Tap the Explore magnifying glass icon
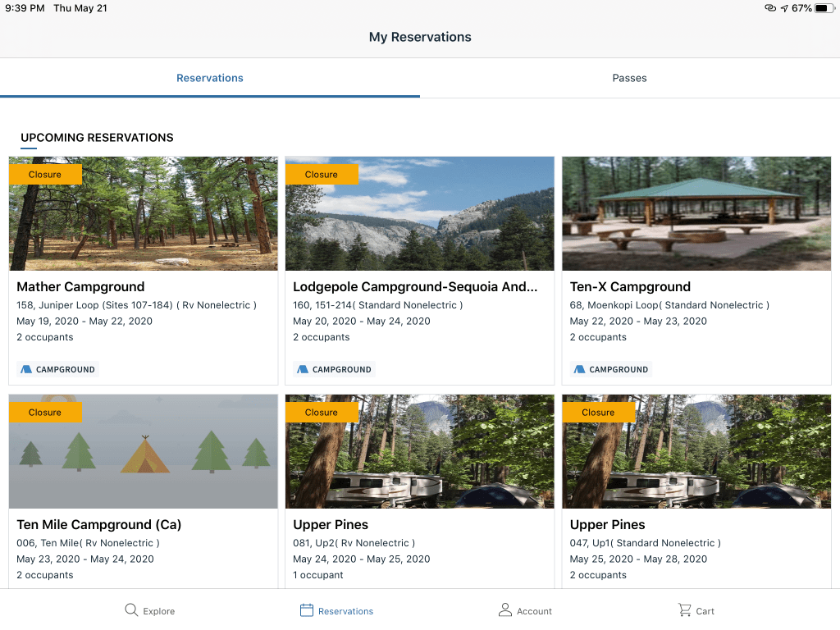This screenshot has height=630, width=840. tap(131, 610)
